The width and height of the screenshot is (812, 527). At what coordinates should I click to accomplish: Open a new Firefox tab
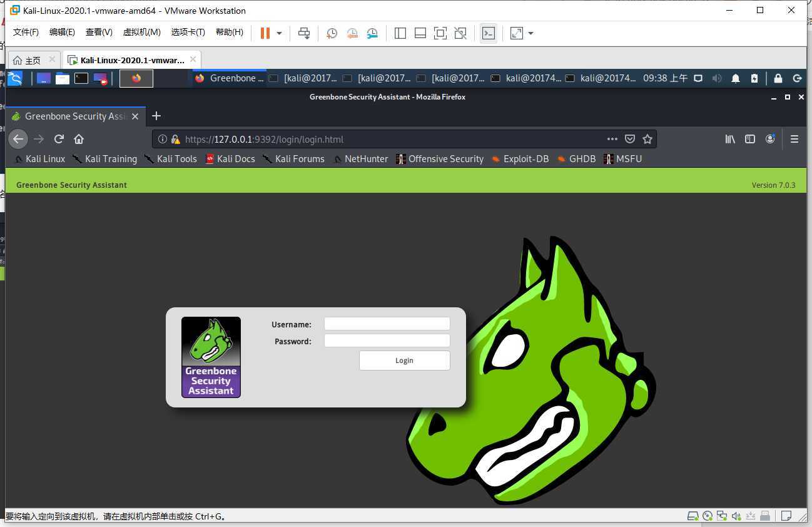(x=156, y=116)
